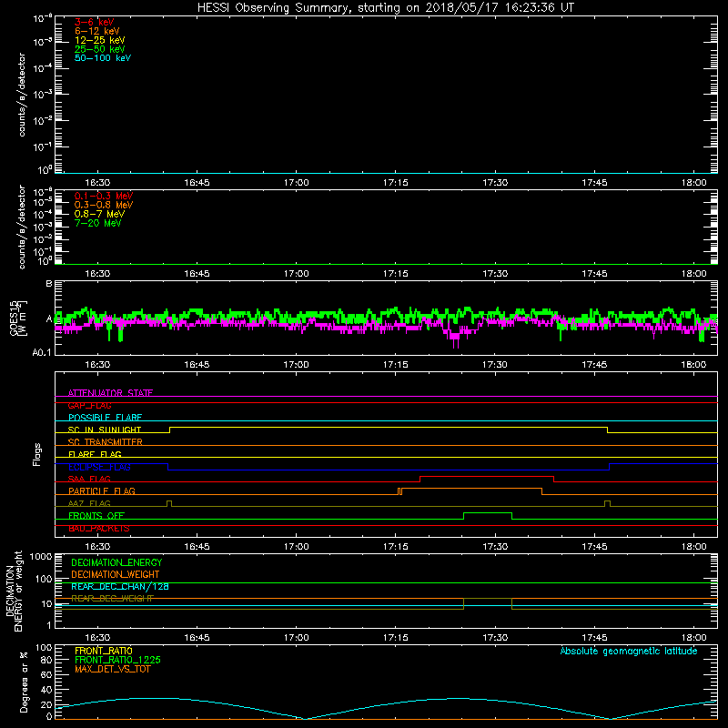728x728 pixels.
Task: Click the Absolute geomagnetic latitude label
Action: [629, 652]
